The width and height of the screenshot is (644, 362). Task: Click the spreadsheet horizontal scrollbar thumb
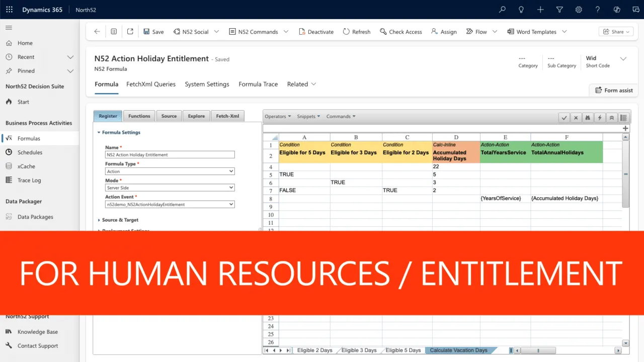click(x=538, y=350)
